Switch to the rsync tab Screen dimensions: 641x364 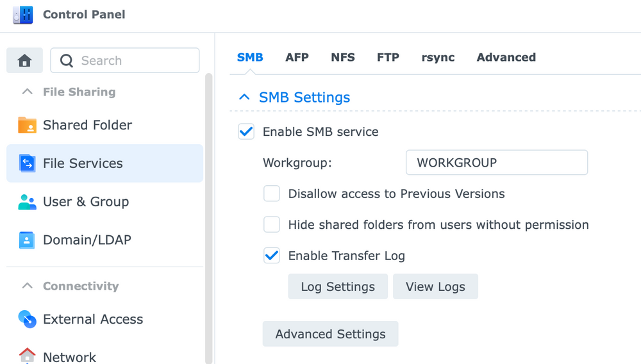tap(438, 58)
